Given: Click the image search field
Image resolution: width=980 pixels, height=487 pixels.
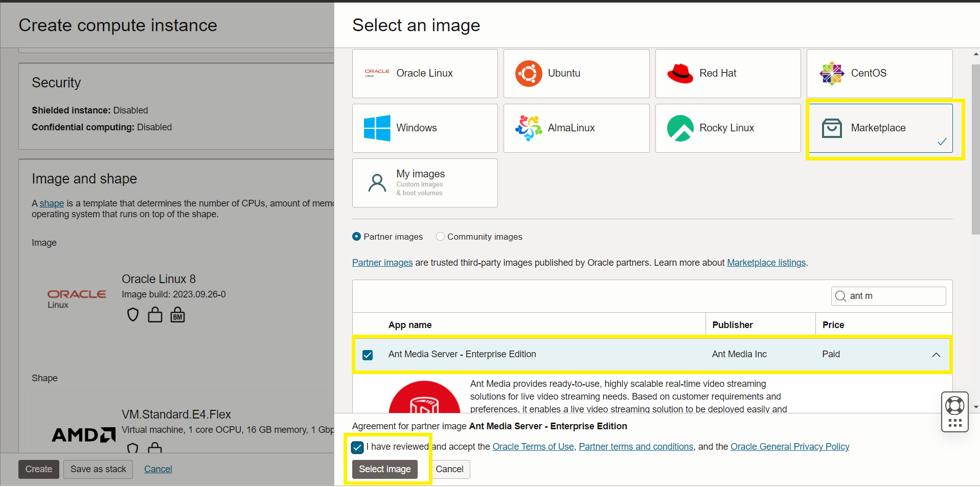Looking at the screenshot, I should click(x=888, y=296).
